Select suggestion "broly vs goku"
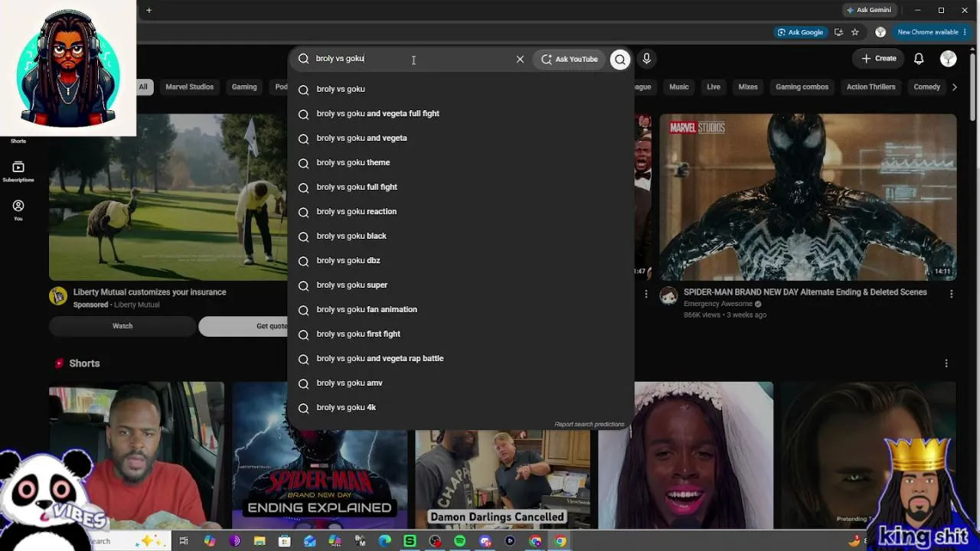980x551 pixels. (x=460, y=90)
